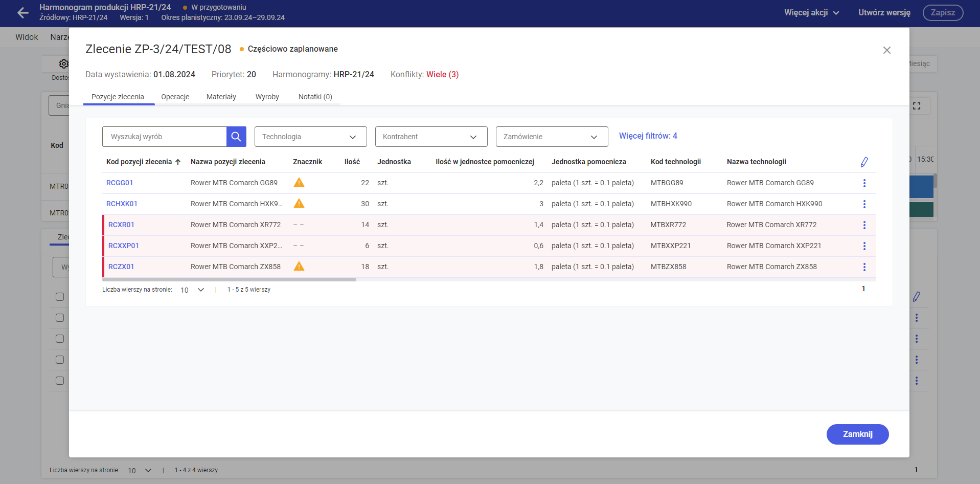Image resolution: width=980 pixels, height=484 pixels.
Task: Expand the Technologia dropdown
Action: tap(310, 137)
